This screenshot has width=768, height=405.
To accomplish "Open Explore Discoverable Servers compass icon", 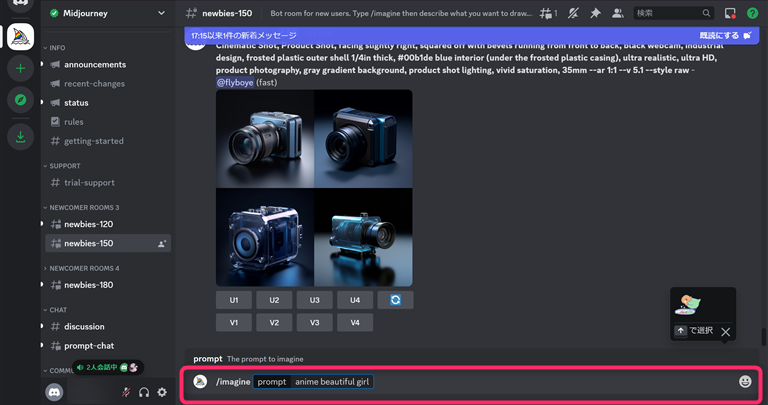I will click(x=20, y=100).
